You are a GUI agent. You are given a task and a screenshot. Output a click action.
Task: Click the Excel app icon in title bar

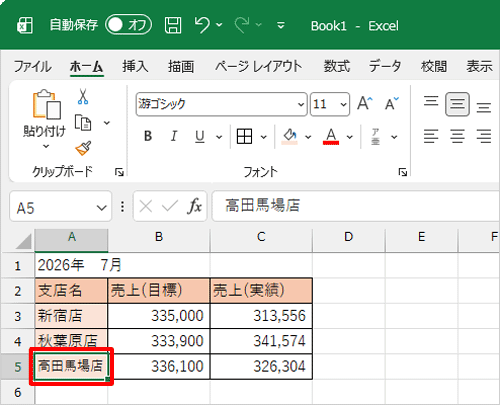click(25, 26)
